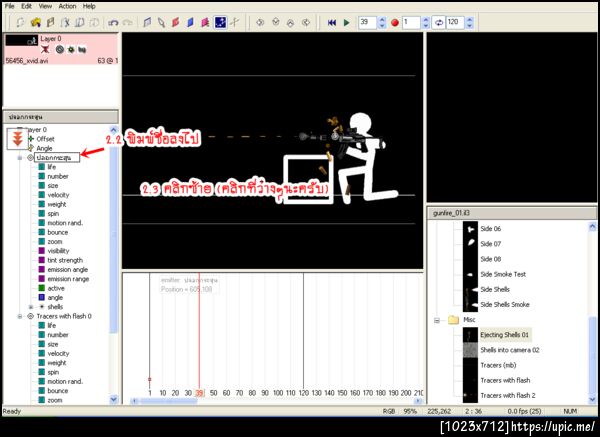Click the Undo arrow icon
Image resolution: width=600 pixels, height=437 pixels.
(113, 23)
